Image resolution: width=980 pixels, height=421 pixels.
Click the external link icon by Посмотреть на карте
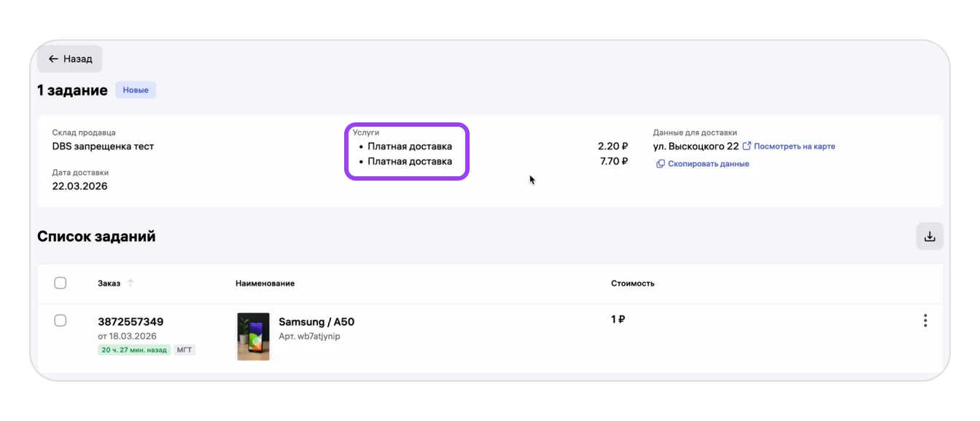click(747, 146)
